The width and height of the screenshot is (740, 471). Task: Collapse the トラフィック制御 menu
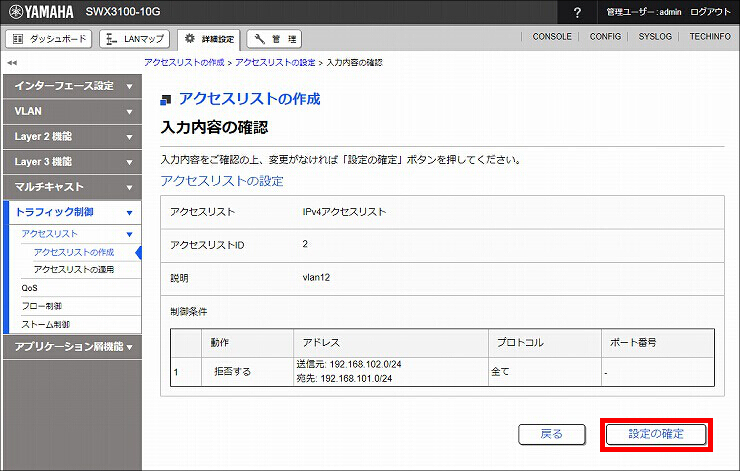(75, 212)
